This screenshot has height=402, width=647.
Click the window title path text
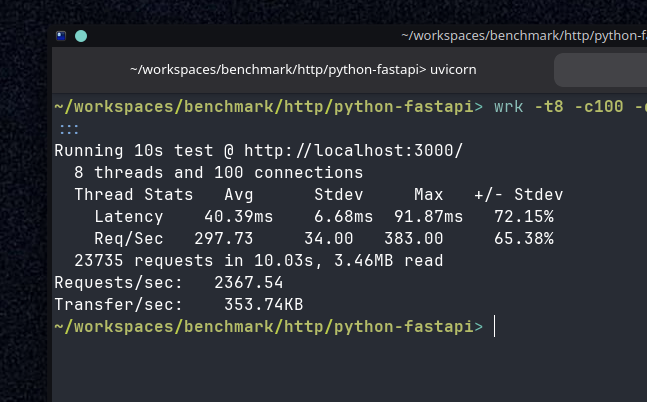click(x=524, y=36)
